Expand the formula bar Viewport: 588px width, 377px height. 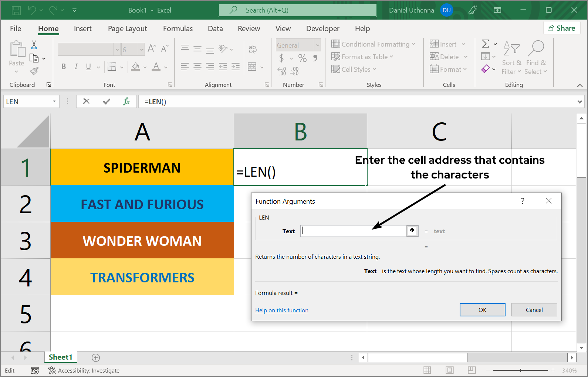click(x=579, y=102)
